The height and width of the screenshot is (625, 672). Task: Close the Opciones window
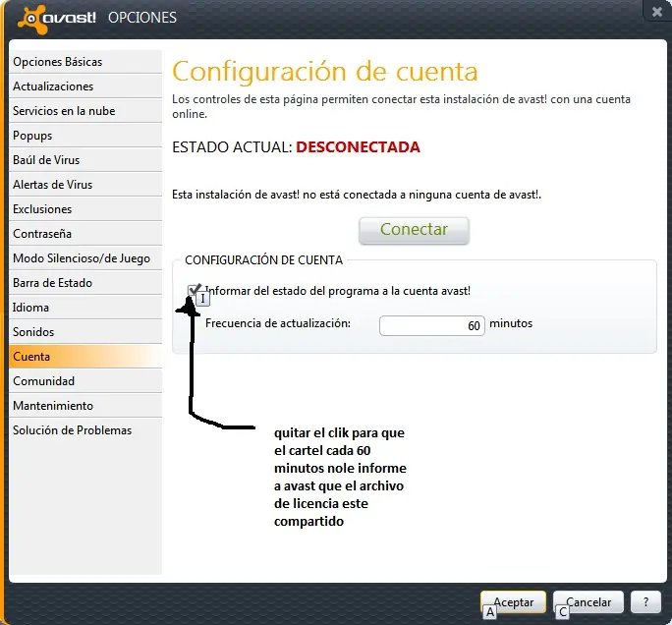tap(656, 12)
